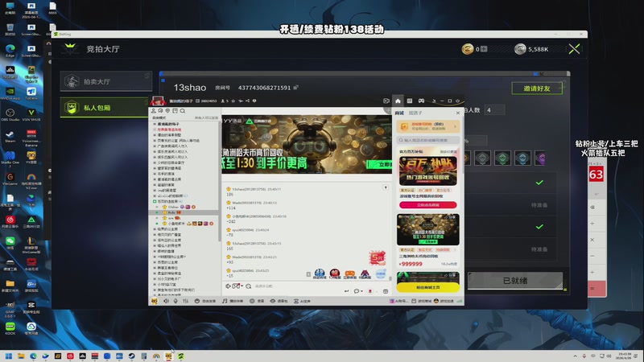Click the Delta Force coin recycling thumbnail in shop
This screenshot has width=644, height=362.
point(427,229)
